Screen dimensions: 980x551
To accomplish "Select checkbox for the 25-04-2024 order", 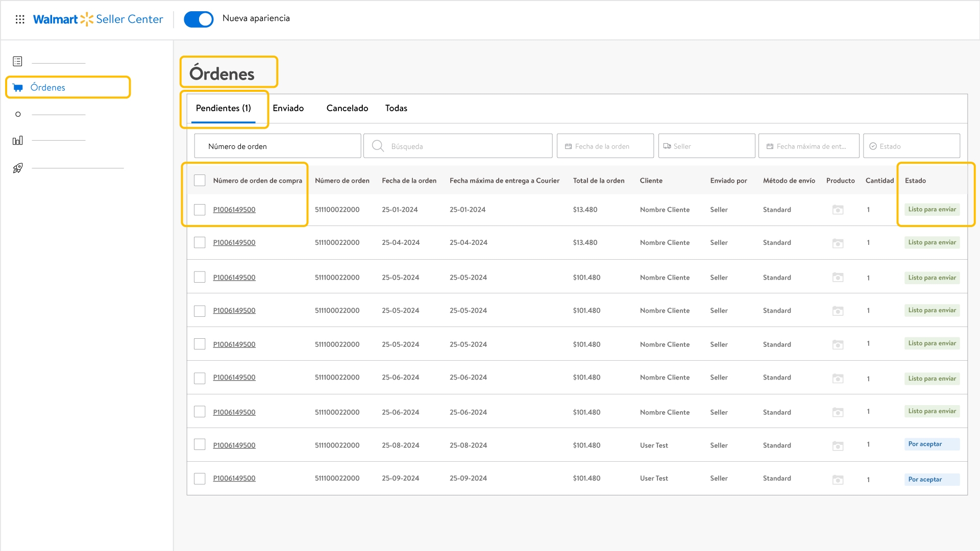I will tap(200, 242).
